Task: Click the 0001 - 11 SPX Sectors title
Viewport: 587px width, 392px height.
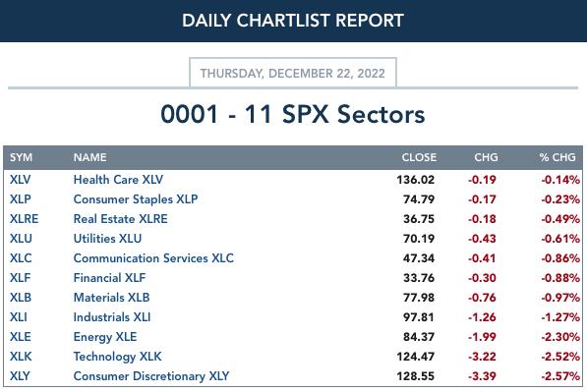Action: coord(293,114)
